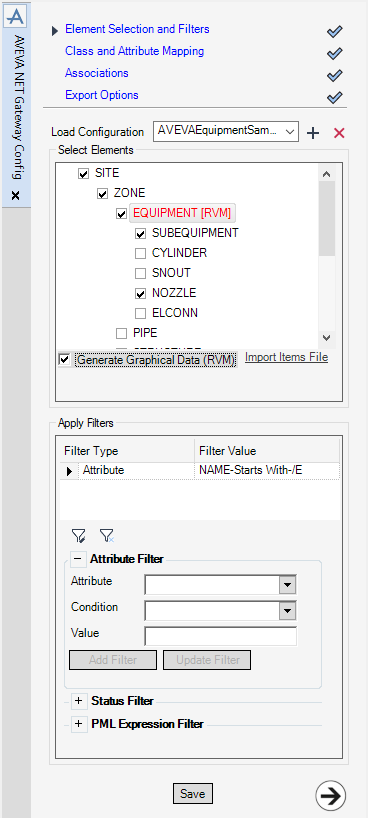The width and height of the screenshot is (368, 818).
Task: Click the NAME-Starts With-/E filter value
Action: click(251, 471)
